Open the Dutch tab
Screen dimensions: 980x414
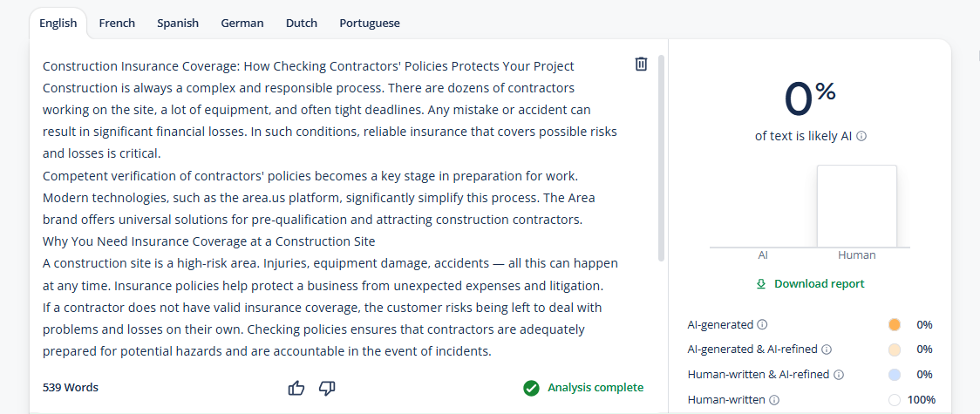tap(302, 24)
